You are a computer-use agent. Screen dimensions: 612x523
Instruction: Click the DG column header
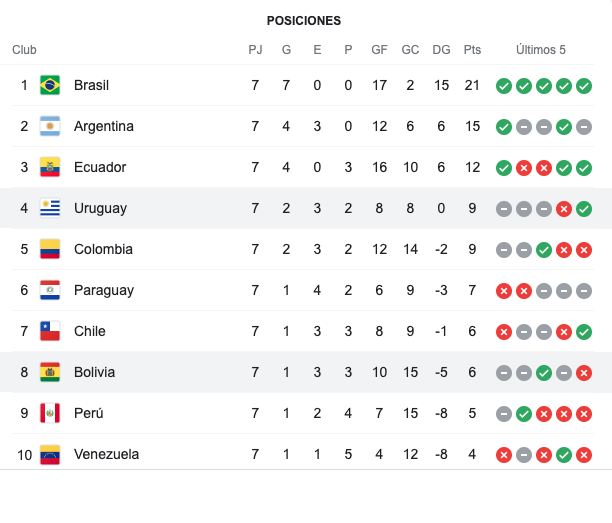point(441,50)
